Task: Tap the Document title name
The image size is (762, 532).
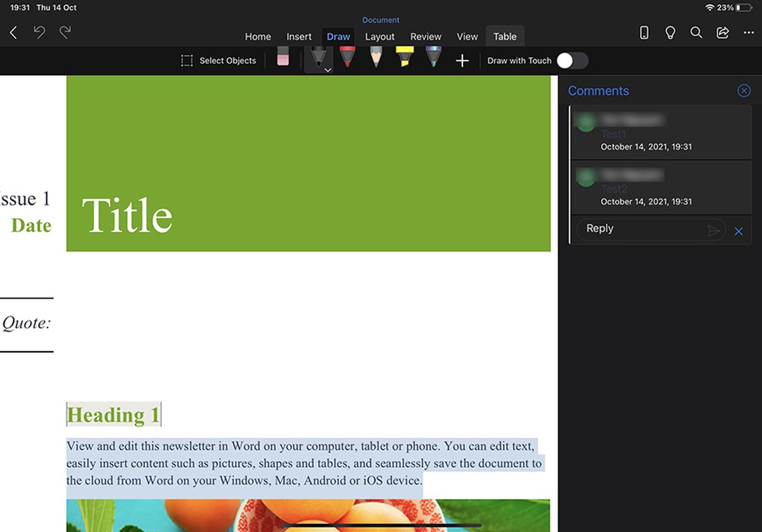Action: click(381, 20)
